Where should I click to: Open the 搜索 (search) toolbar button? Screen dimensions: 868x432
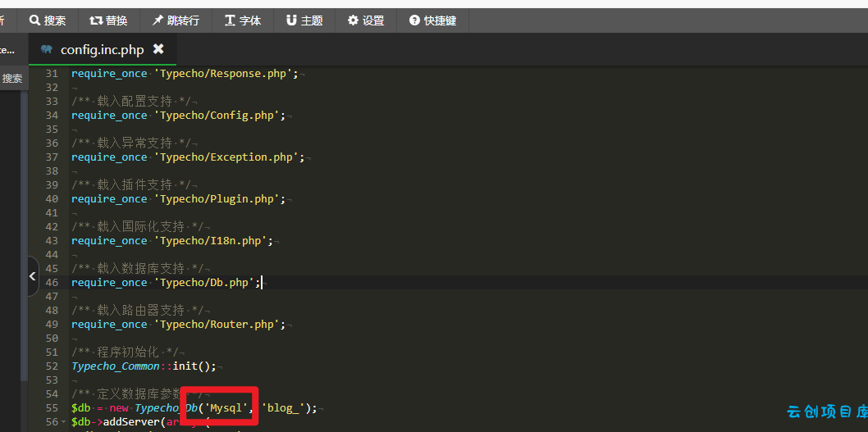(x=48, y=20)
